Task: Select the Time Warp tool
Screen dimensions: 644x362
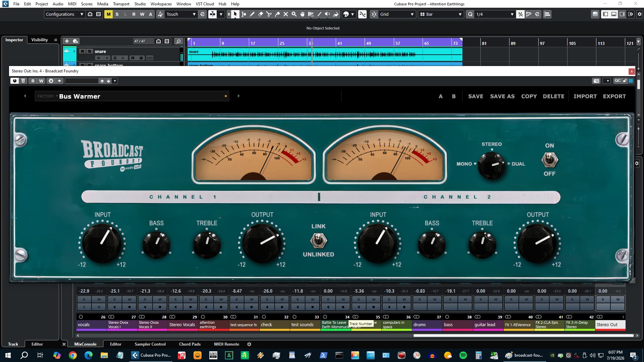Action: [x=311, y=14]
